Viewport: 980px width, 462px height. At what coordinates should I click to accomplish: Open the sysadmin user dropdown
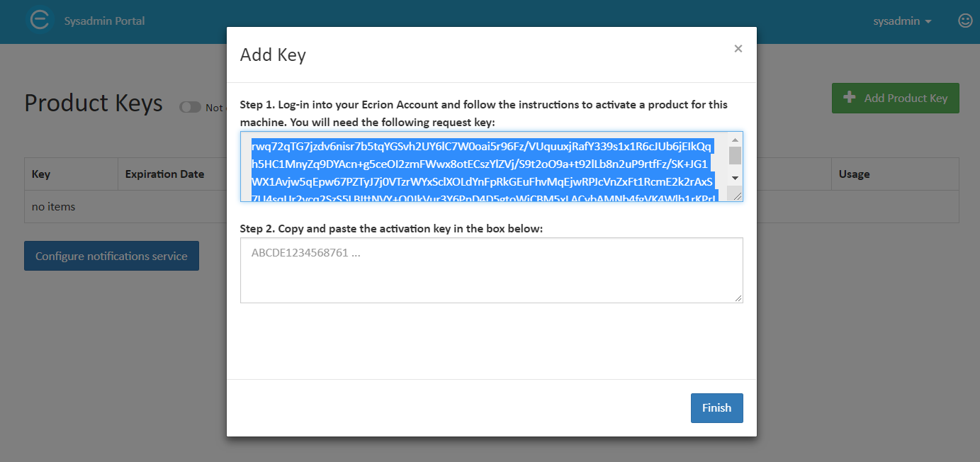click(902, 21)
